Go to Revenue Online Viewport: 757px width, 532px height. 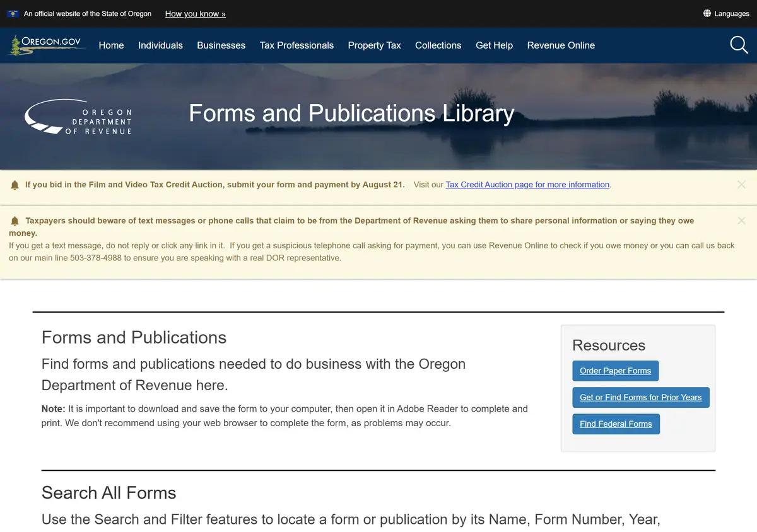[561, 45]
